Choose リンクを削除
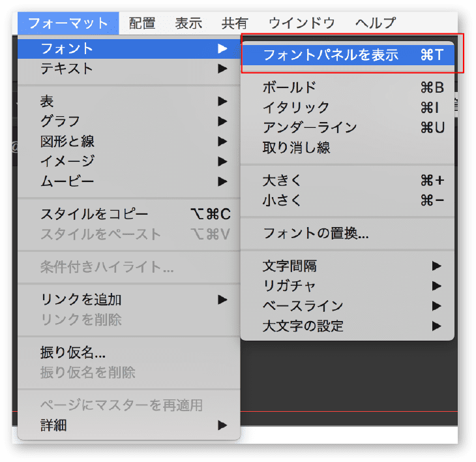476x462 pixels. coord(129,320)
